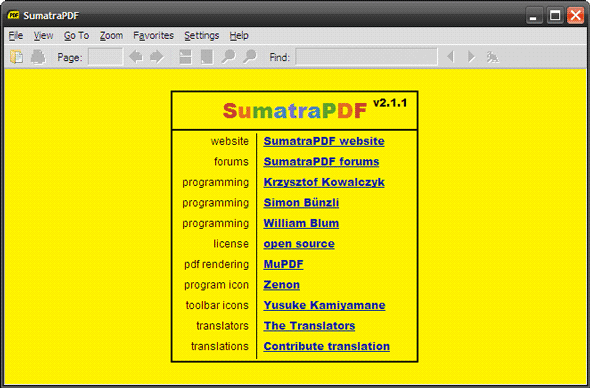
Task: Click the William Blum link
Action: 301,223
